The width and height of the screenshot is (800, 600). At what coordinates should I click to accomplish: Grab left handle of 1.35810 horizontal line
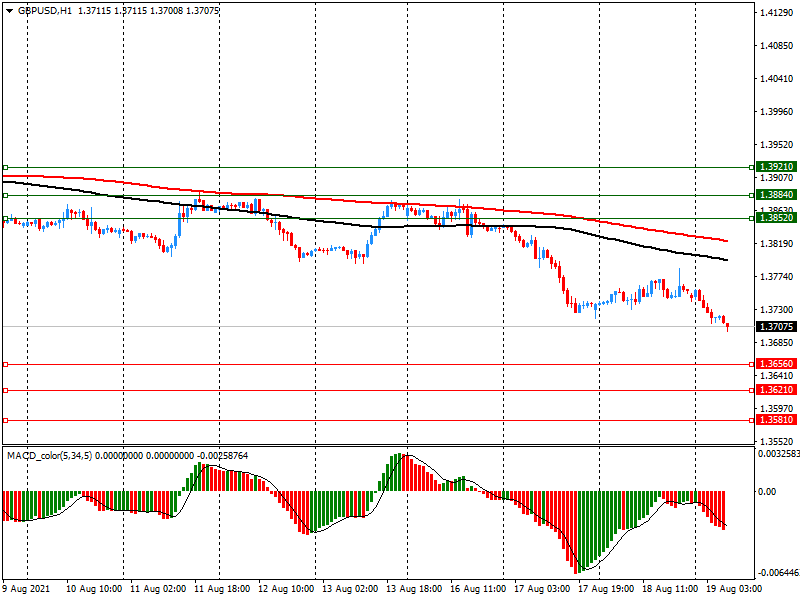pos(6,420)
